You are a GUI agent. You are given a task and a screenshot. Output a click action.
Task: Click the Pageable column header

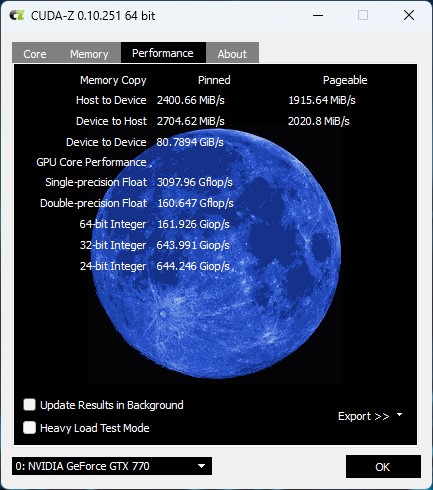[x=345, y=80]
